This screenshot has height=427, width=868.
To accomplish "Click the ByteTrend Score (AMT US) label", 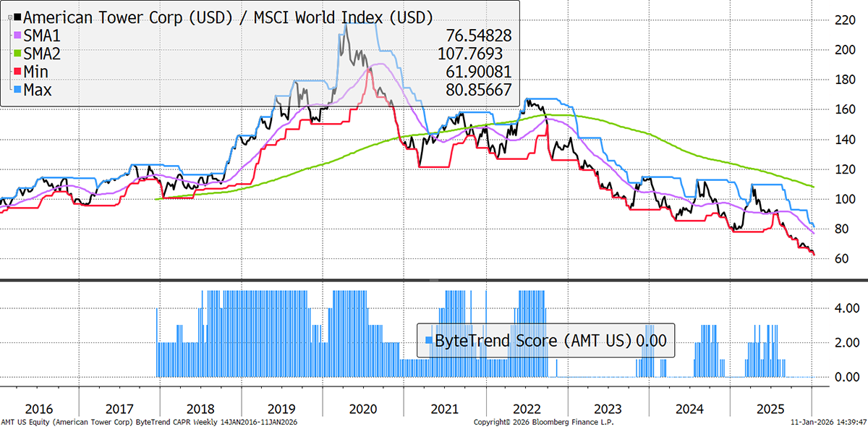I will pos(533,340).
